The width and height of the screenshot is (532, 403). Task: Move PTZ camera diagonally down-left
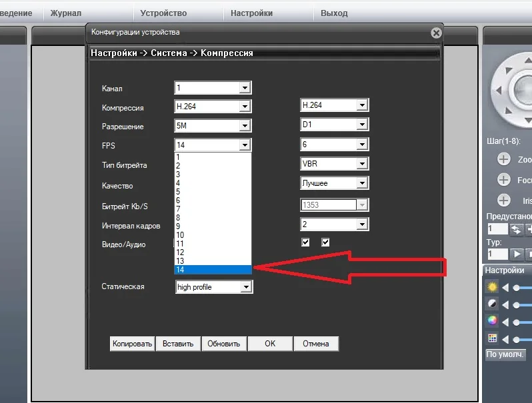click(x=508, y=111)
